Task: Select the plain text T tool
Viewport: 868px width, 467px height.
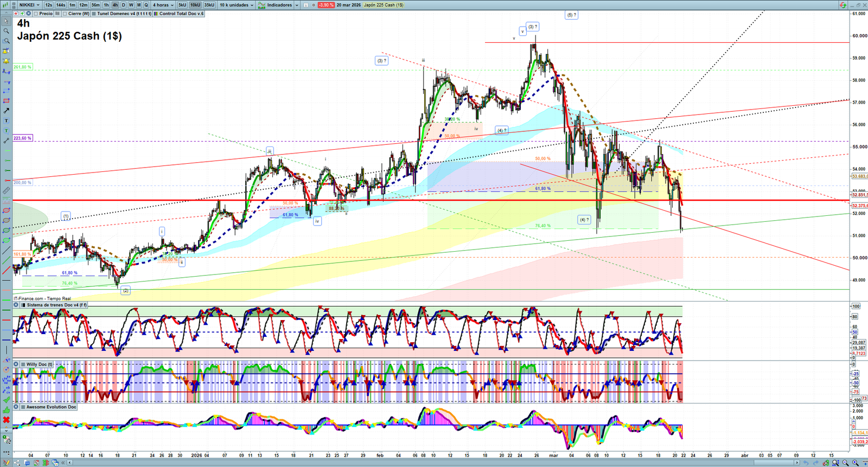Action: pyautogui.click(x=7, y=120)
